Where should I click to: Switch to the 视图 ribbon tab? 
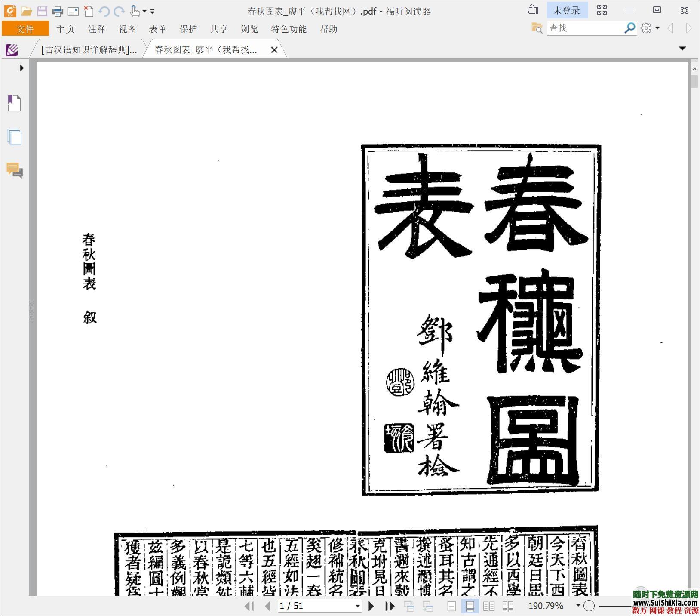click(126, 29)
